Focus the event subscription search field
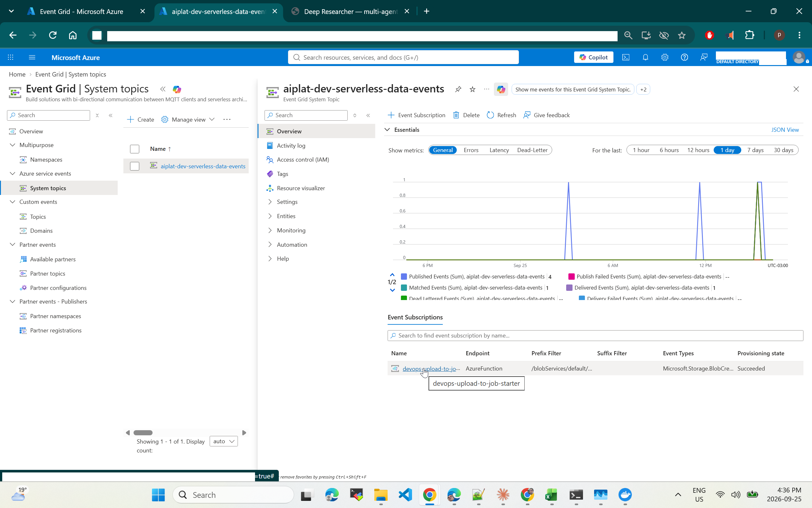Viewport: 812px width, 508px height. (x=595, y=336)
